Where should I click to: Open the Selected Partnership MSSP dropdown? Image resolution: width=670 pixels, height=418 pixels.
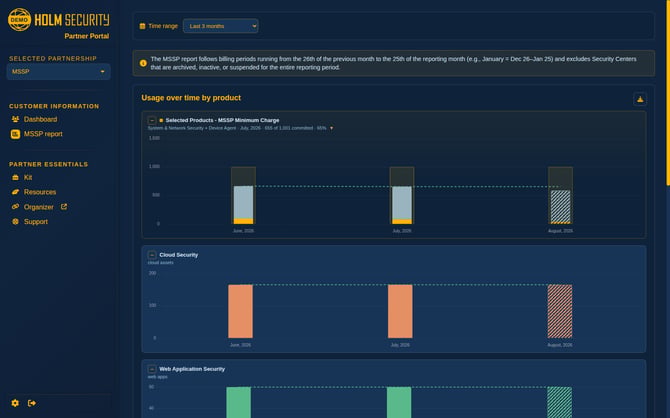click(x=58, y=71)
